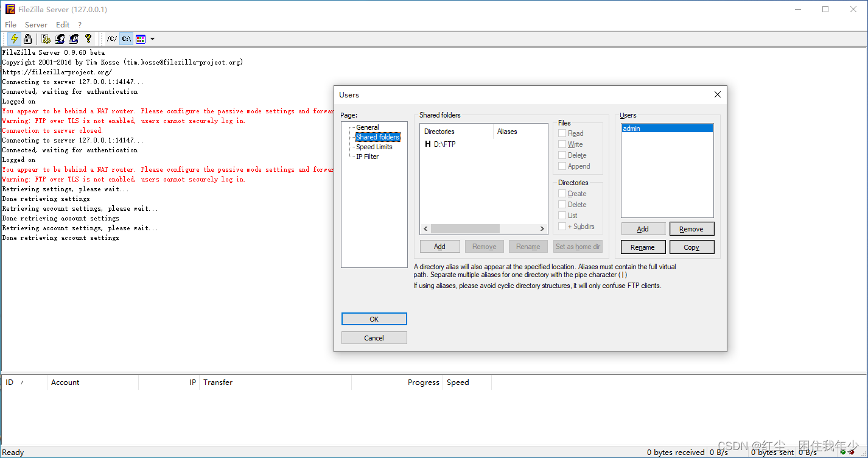Click the IP column header
Image resolution: width=868 pixels, height=458 pixels.
(x=169, y=382)
